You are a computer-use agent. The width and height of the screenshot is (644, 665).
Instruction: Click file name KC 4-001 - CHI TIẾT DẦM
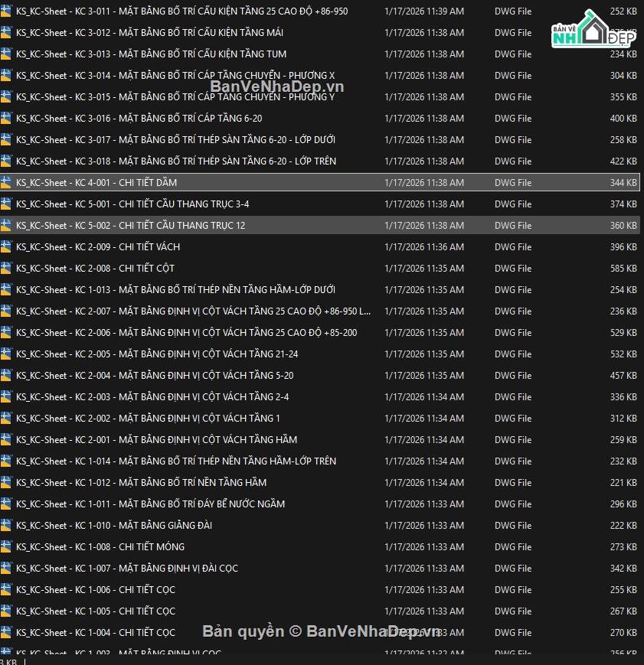[x=96, y=182]
